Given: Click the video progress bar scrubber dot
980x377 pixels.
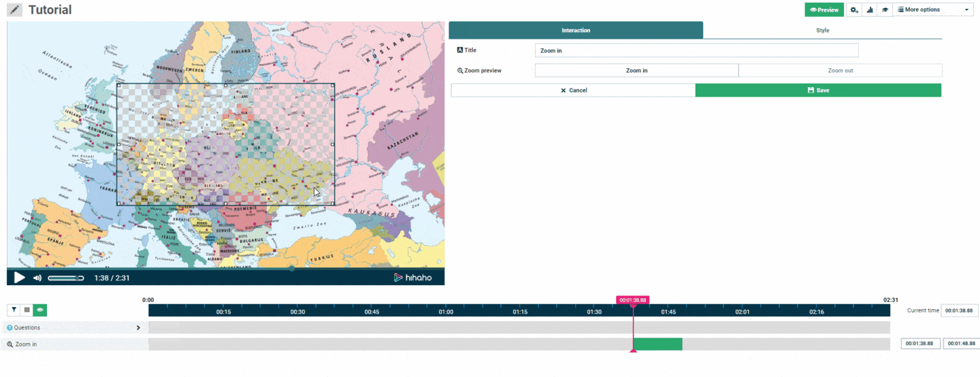Looking at the screenshot, I should tap(292, 268).
